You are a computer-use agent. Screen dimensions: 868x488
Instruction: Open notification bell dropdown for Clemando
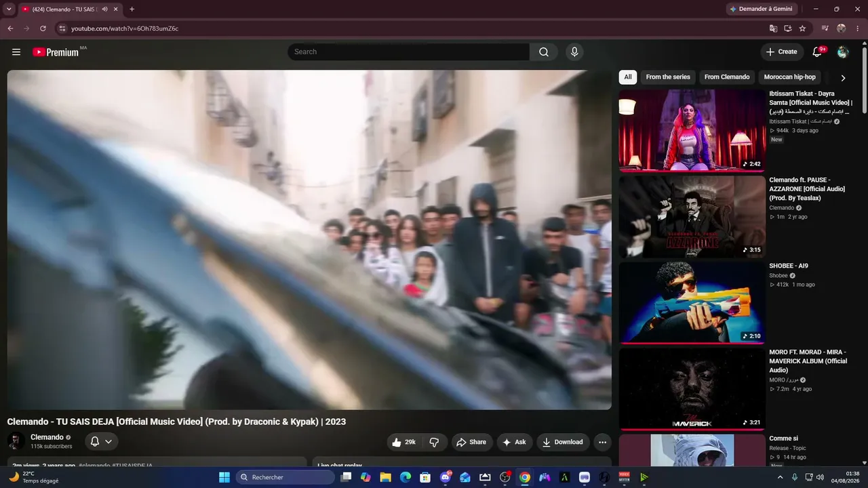102,441
